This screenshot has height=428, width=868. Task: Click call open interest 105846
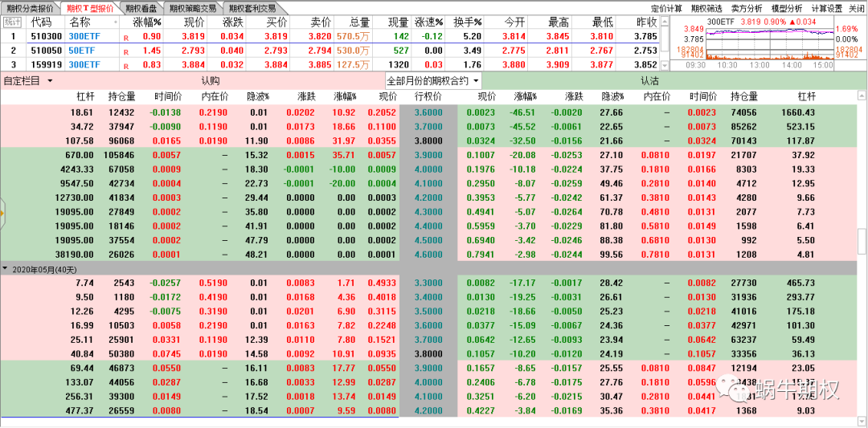click(119, 157)
